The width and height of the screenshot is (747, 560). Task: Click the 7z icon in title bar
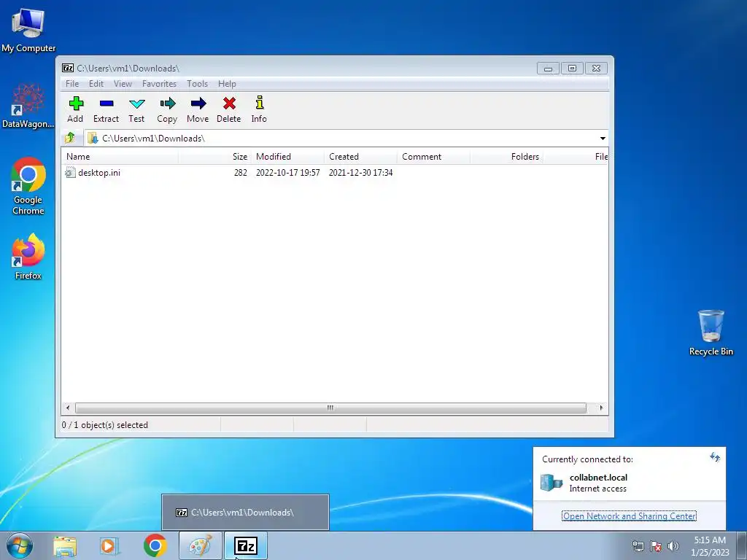pyautogui.click(x=68, y=68)
